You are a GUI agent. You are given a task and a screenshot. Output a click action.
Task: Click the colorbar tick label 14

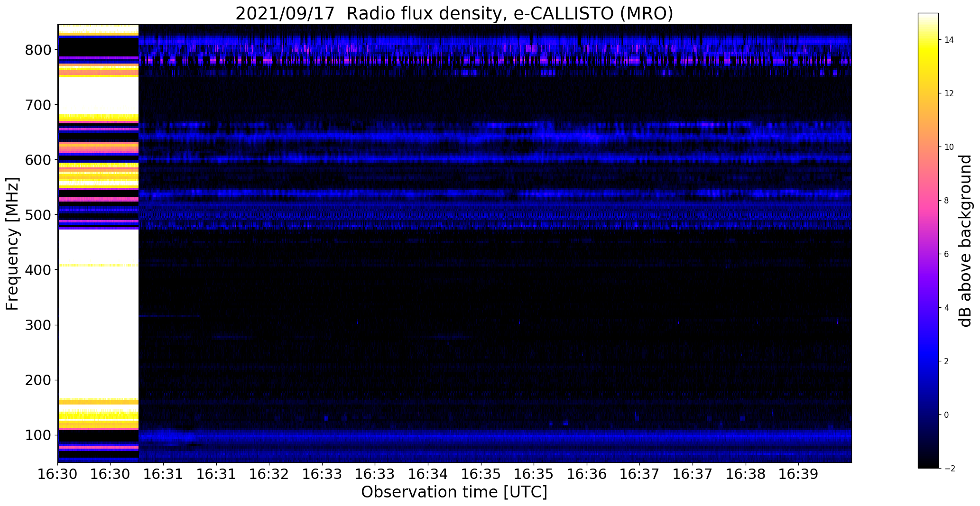(x=949, y=40)
